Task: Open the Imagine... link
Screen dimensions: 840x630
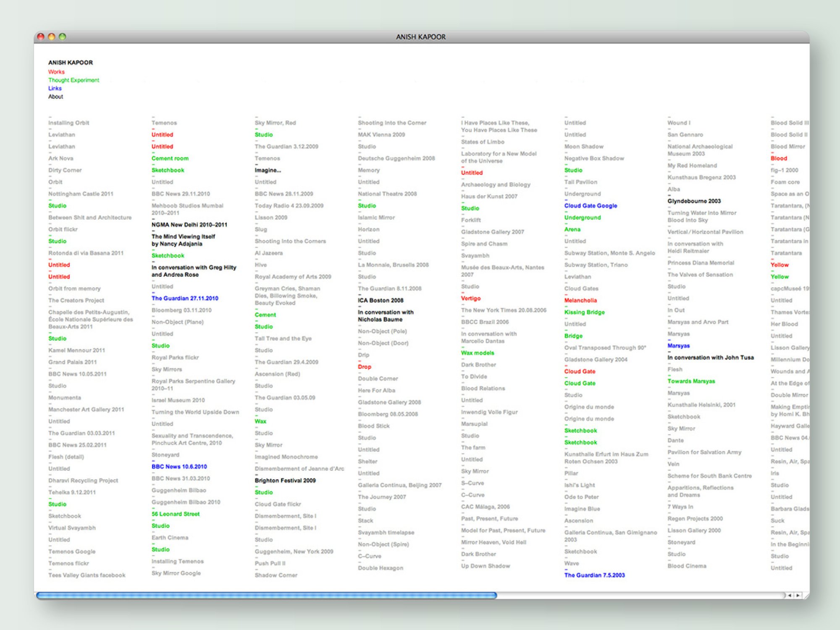Action: [268, 170]
